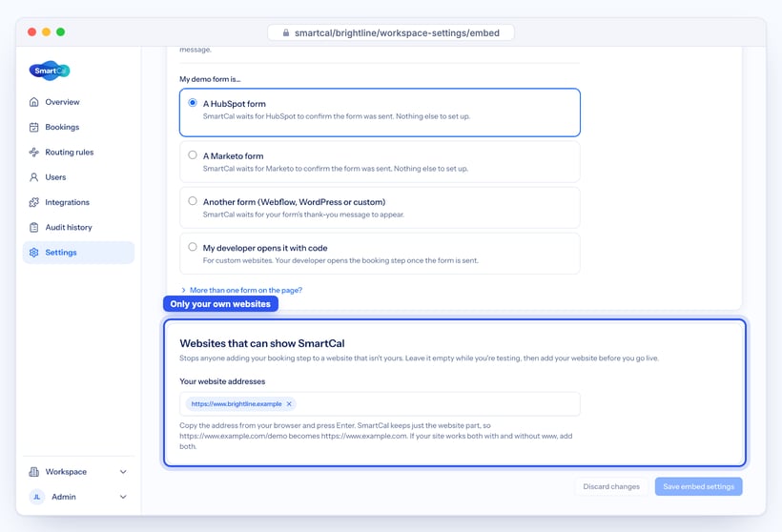This screenshot has height=532, width=782.
Task: Select My developer opens it with code radio
Action: point(193,247)
